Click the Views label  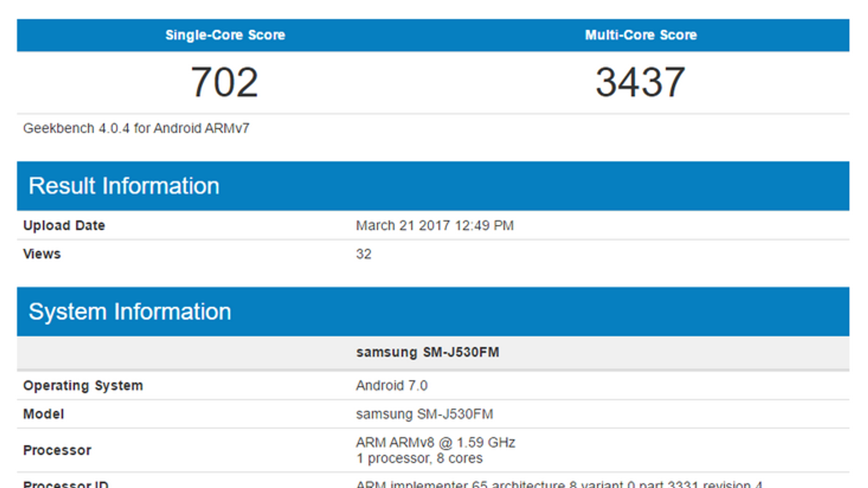click(x=42, y=254)
